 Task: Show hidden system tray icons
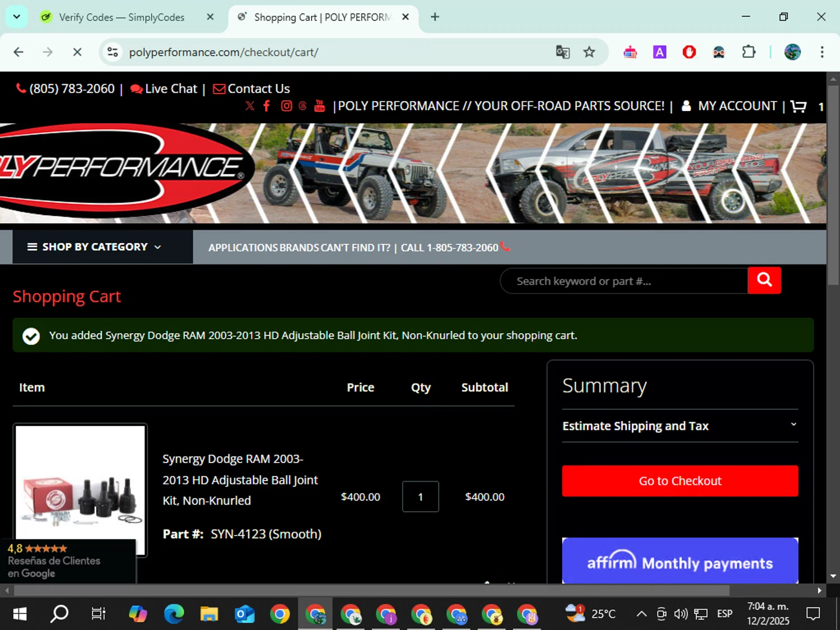pos(642,614)
